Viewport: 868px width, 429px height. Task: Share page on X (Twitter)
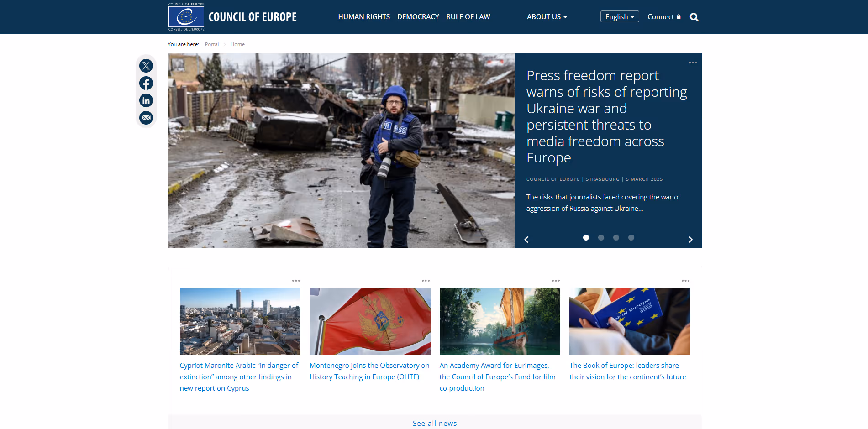pyautogui.click(x=146, y=66)
